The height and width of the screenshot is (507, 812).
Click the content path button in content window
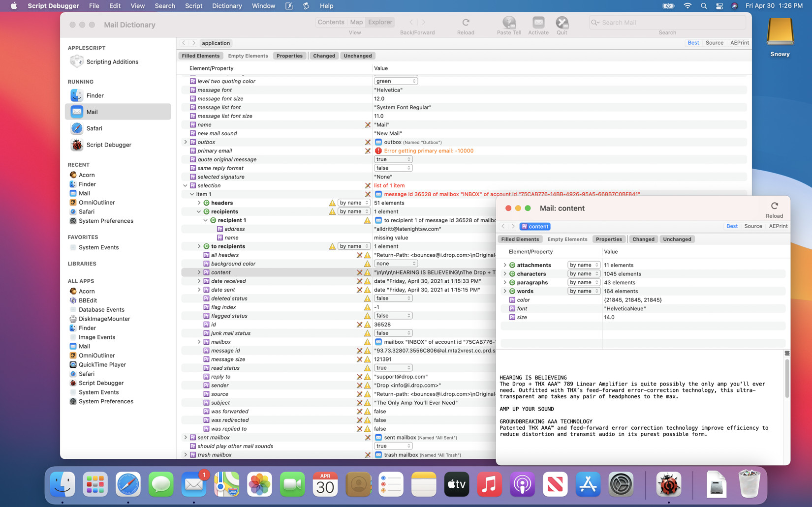(x=535, y=227)
